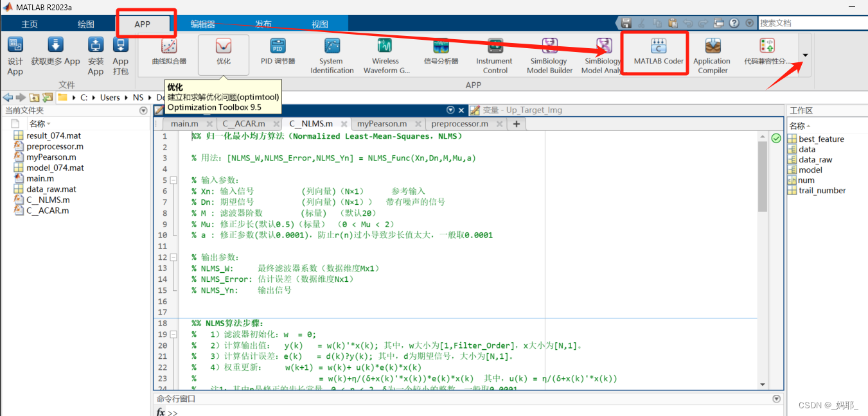Open the Wireless Waveform Generator app
The image size is (868, 416).
[x=386, y=56]
